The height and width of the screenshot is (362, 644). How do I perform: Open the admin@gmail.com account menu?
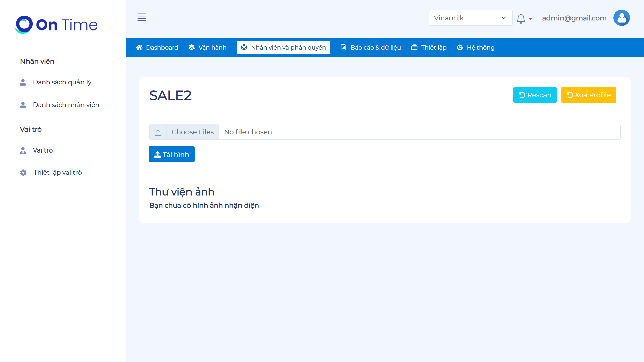pyautogui.click(x=574, y=18)
